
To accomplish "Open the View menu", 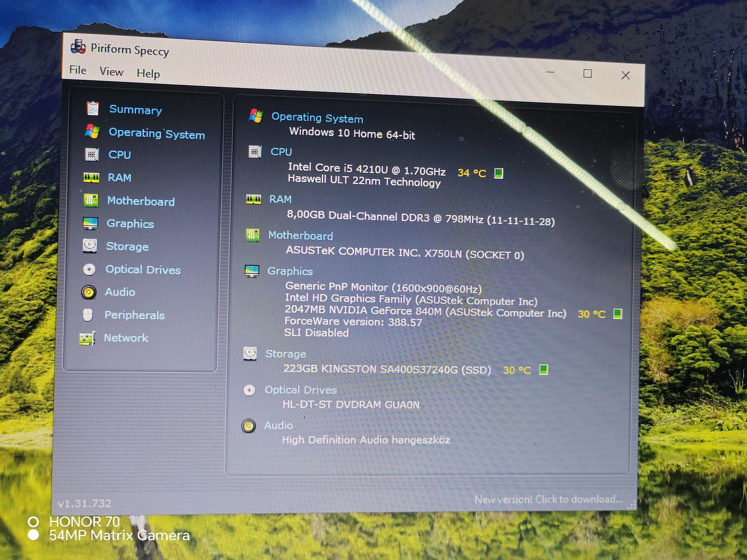I will (111, 71).
